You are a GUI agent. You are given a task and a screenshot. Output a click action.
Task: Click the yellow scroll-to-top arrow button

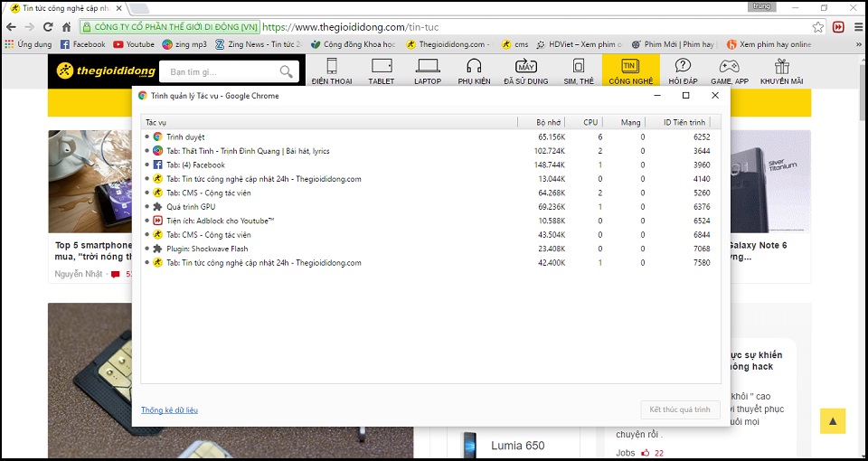pos(833,421)
